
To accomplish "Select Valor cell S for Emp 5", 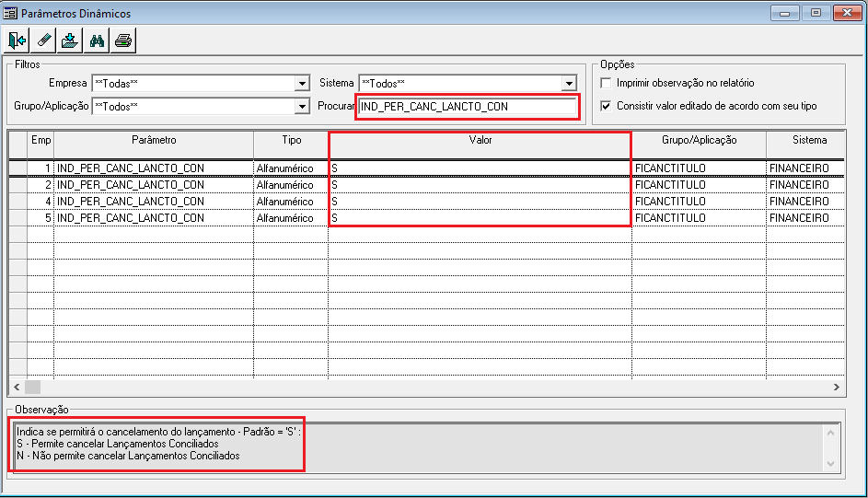I will coord(480,218).
